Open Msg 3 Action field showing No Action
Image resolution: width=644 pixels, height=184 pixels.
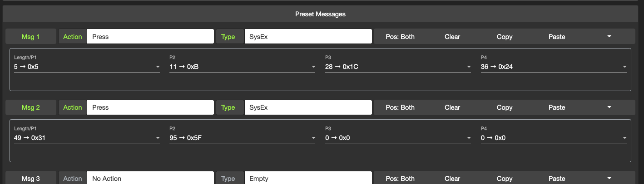(150, 179)
